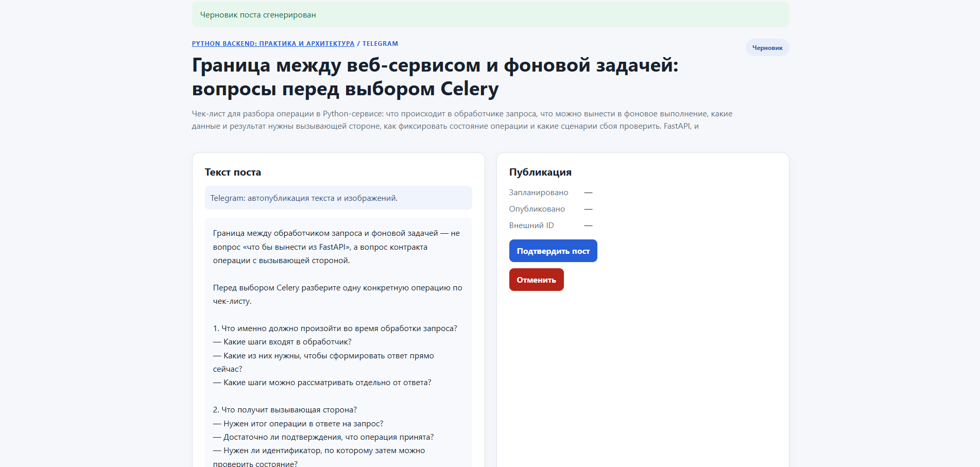Click the 'Telegram: автопубликация текста и изображений' notice
Image resolution: width=980 pixels, height=467 pixels.
click(x=338, y=198)
